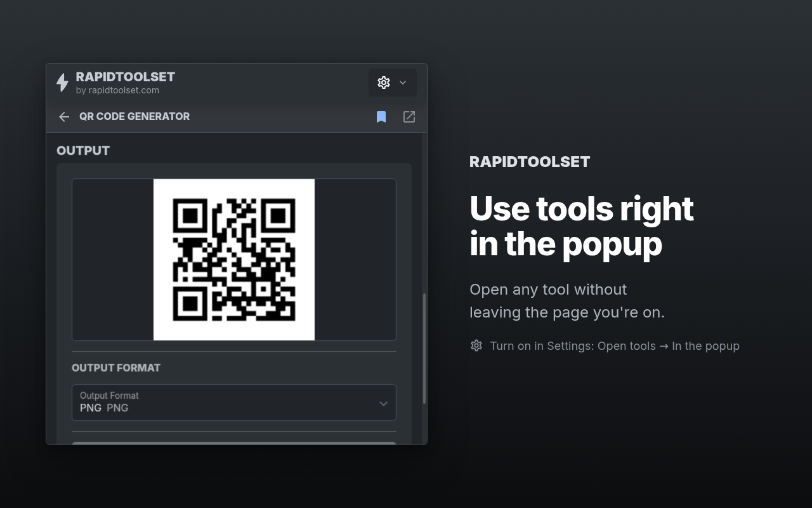Click the RAPIDTOOLSET heading above the headline
The width and height of the screenshot is (812, 508).
click(530, 162)
